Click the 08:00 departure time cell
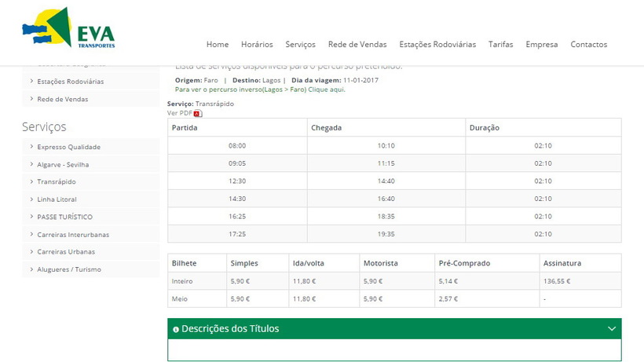Screen dimensions: 644x362 coord(237,146)
